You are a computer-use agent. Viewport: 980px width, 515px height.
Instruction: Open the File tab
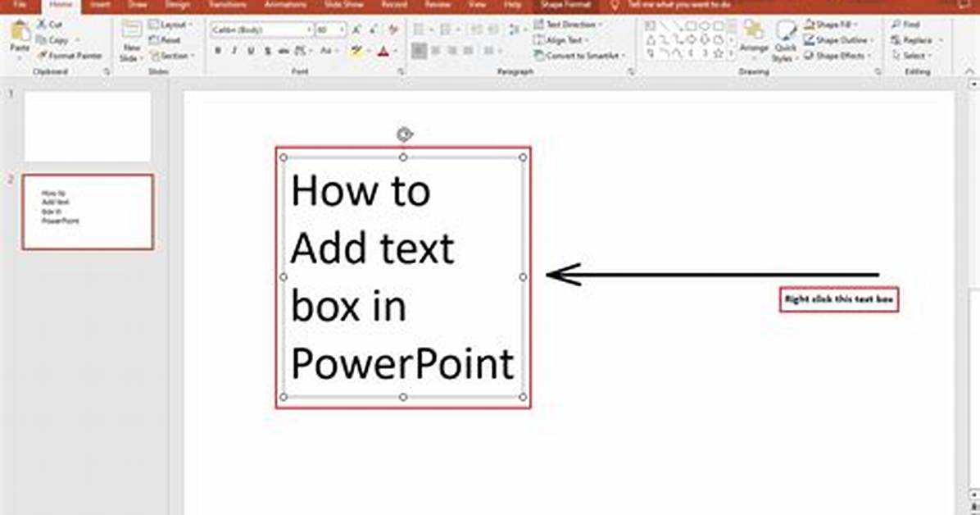coord(20,4)
